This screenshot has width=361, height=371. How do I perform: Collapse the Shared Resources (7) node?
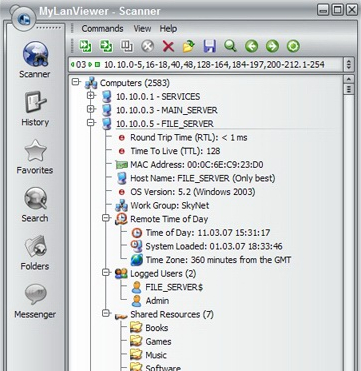106,313
